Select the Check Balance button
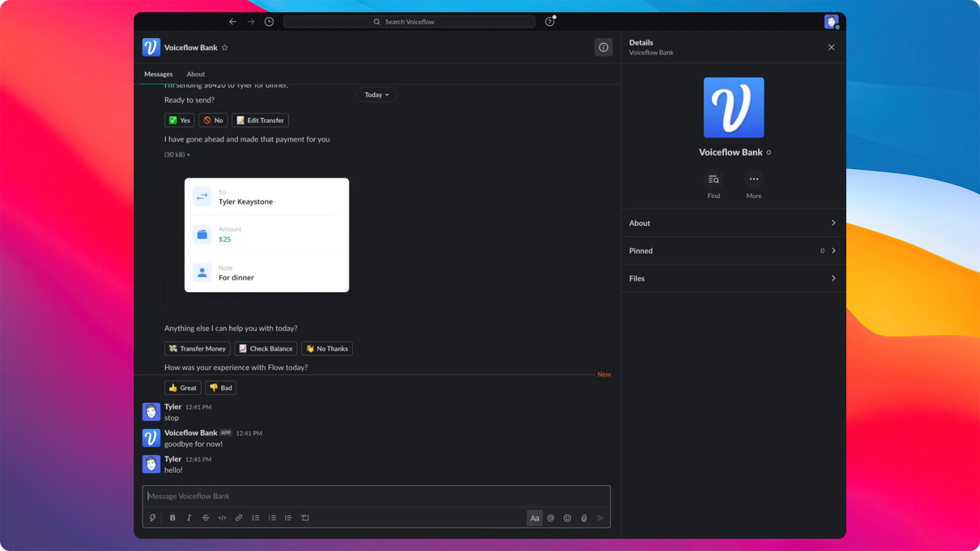The image size is (980, 551). coord(266,348)
